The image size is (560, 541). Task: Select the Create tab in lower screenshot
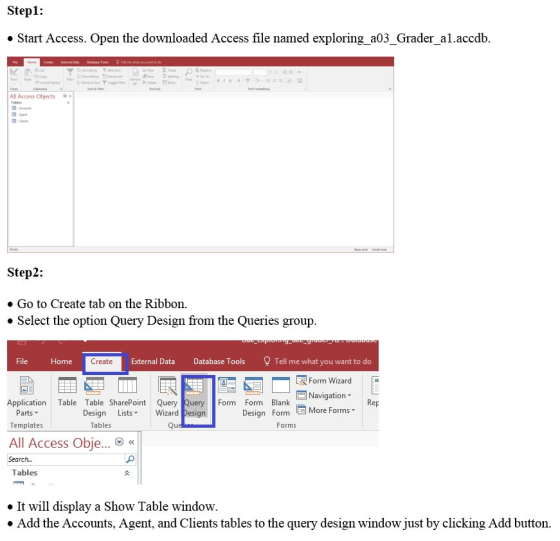[101, 361]
